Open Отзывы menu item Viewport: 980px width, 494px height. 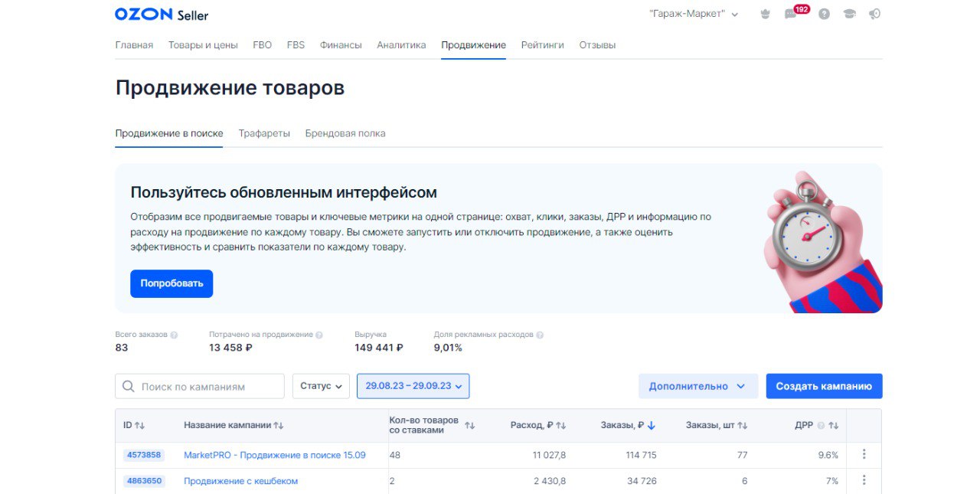597,44
